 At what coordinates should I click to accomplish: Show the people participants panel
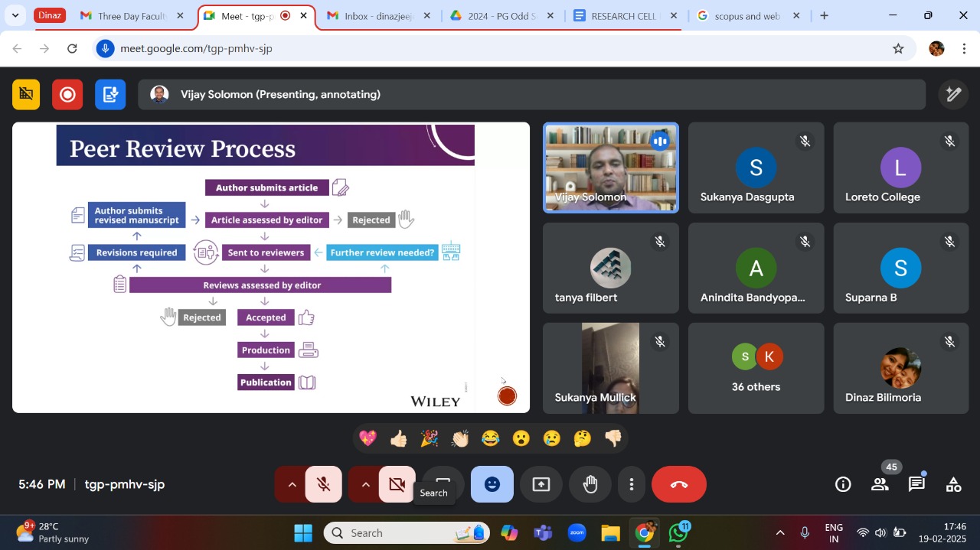(880, 484)
